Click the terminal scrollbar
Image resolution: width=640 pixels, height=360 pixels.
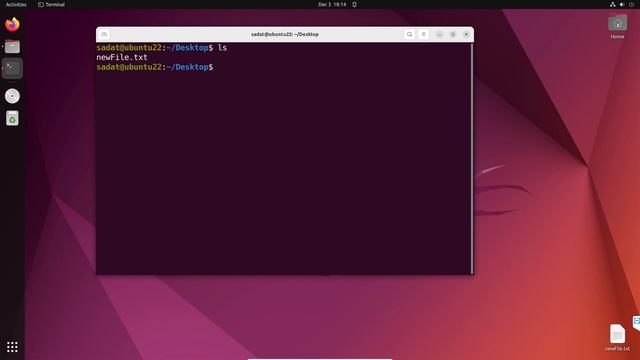[472, 158]
